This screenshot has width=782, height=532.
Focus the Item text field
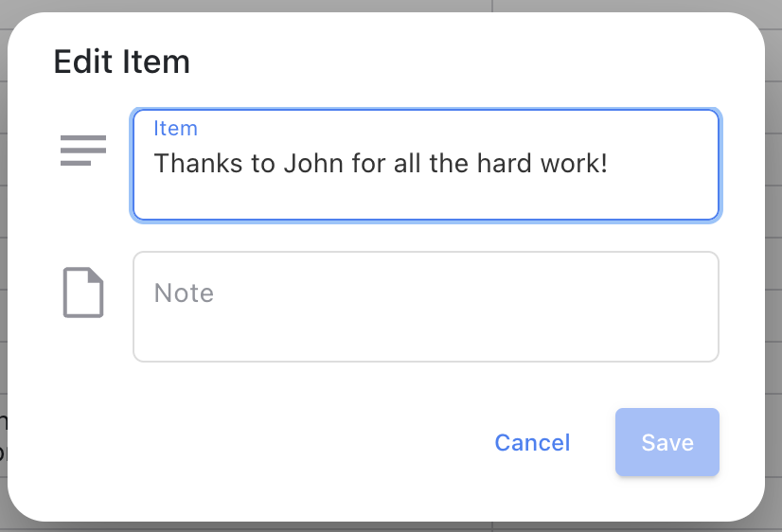click(x=426, y=165)
